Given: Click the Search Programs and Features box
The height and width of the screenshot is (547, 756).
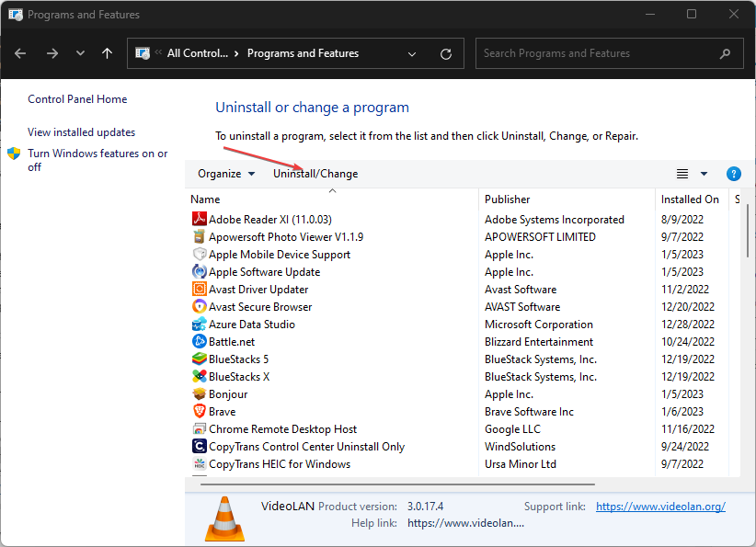Looking at the screenshot, I should (610, 53).
